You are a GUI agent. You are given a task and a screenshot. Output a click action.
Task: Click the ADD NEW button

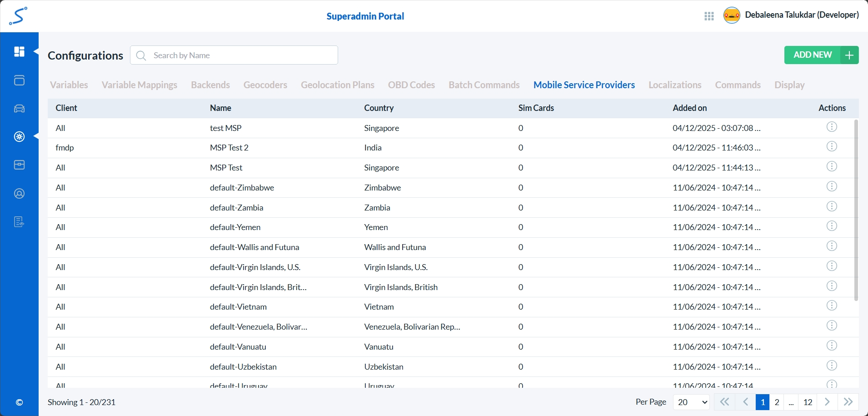pyautogui.click(x=821, y=55)
